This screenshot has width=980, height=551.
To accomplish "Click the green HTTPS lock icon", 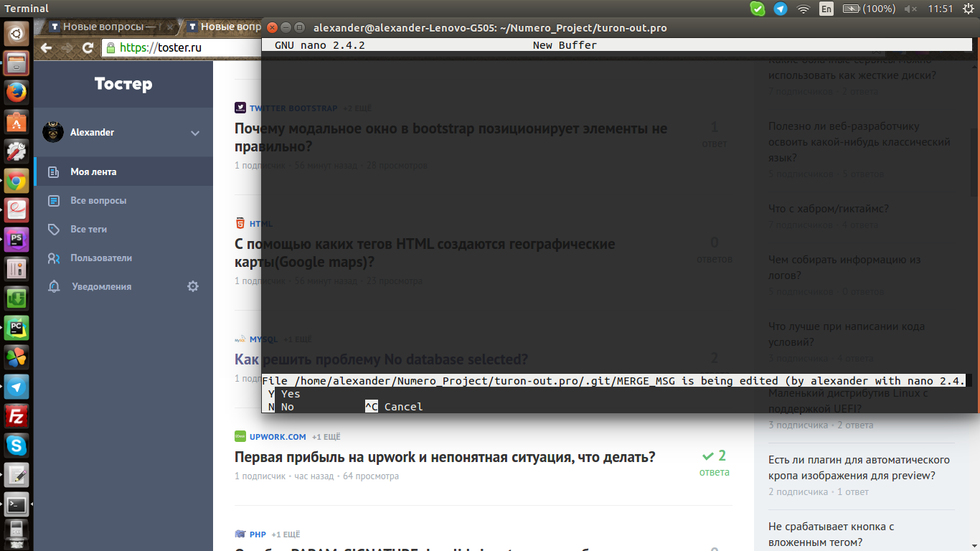I will tap(110, 48).
